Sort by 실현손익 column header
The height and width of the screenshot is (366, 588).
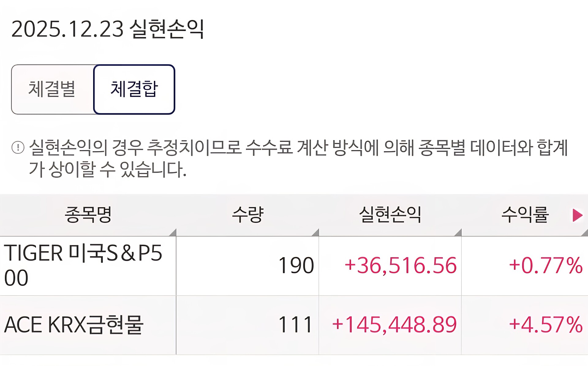(x=390, y=215)
